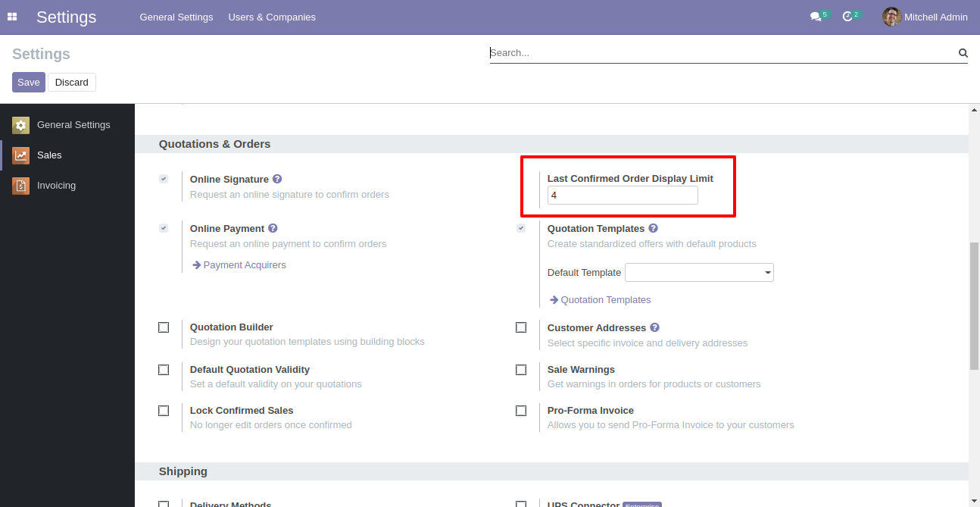Click the Pro-Forma Invoice label

[x=591, y=411]
